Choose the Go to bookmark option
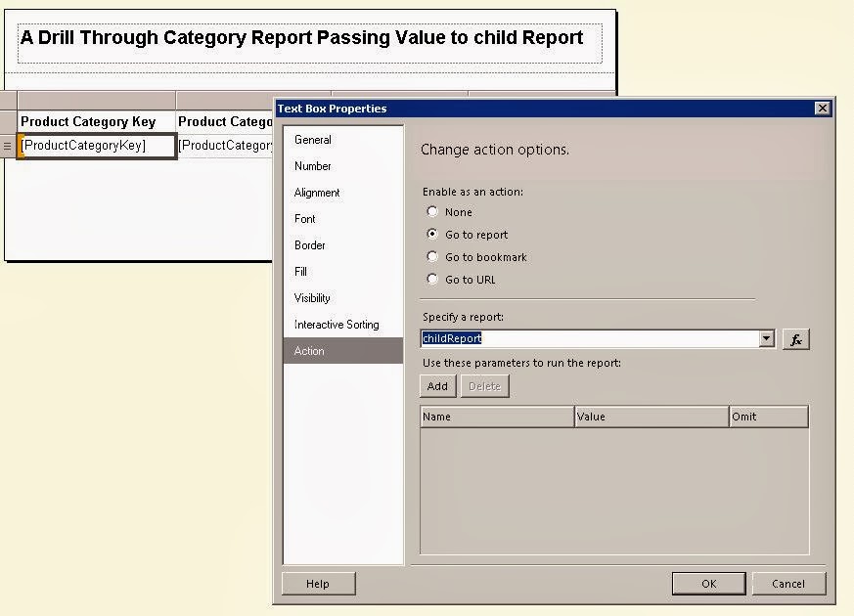 pyautogui.click(x=432, y=257)
